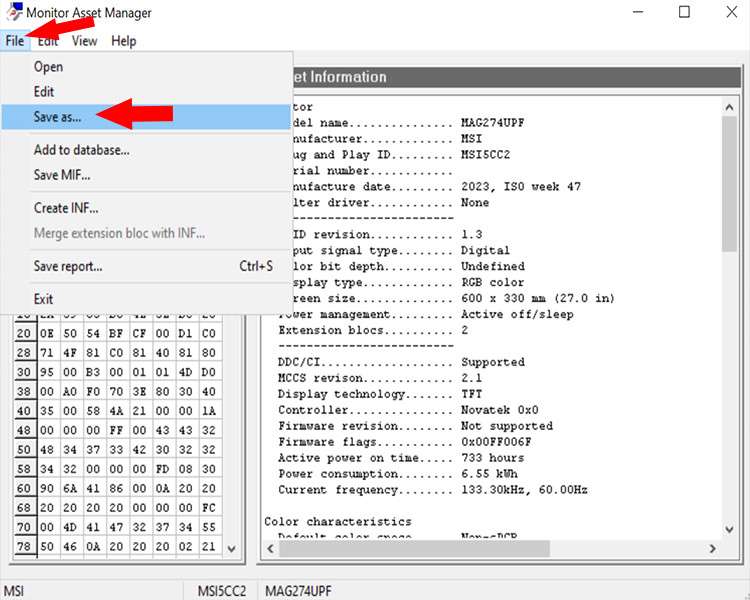
Task: Click the Asset Information scrollbar down arrow
Action: tap(731, 529)
